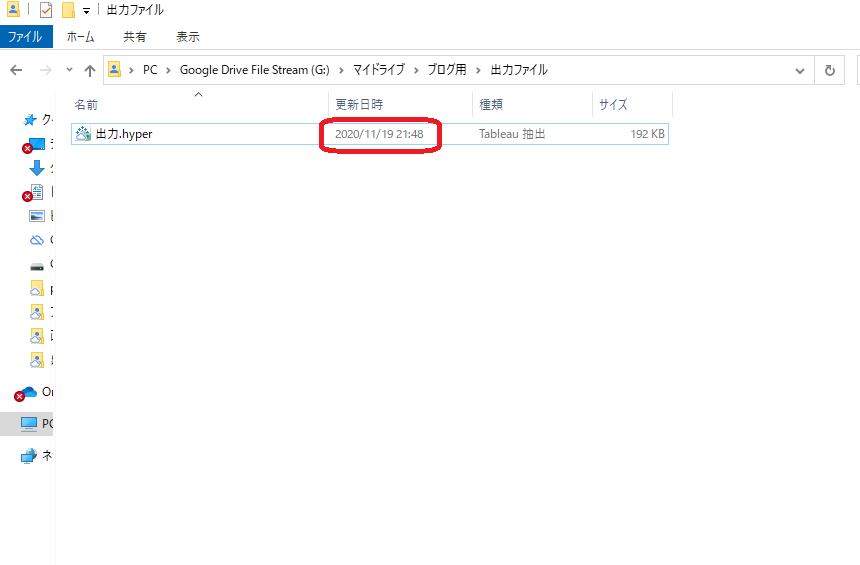Select the PC monitor icon in sidebar
860x565 pixels.
tap(29, 424)
